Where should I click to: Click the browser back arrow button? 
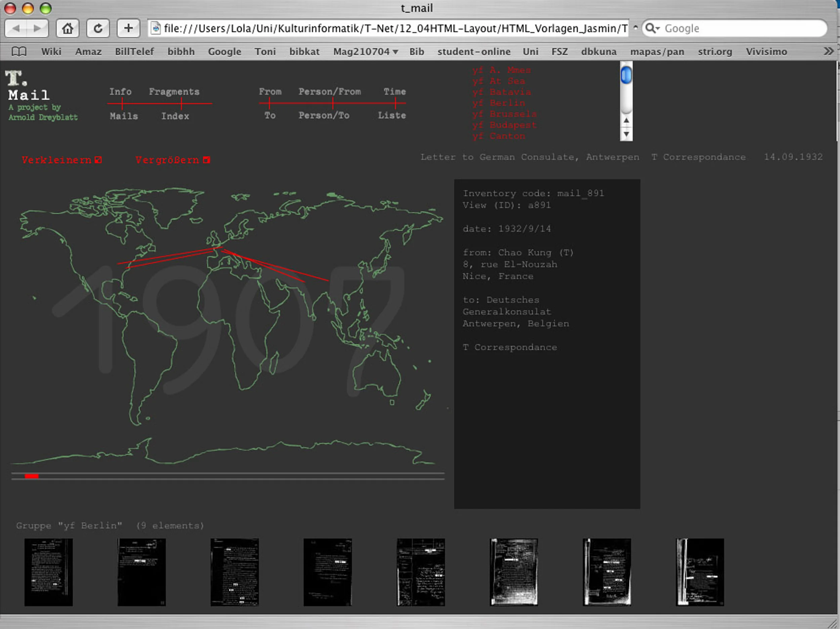pos(16,29)
